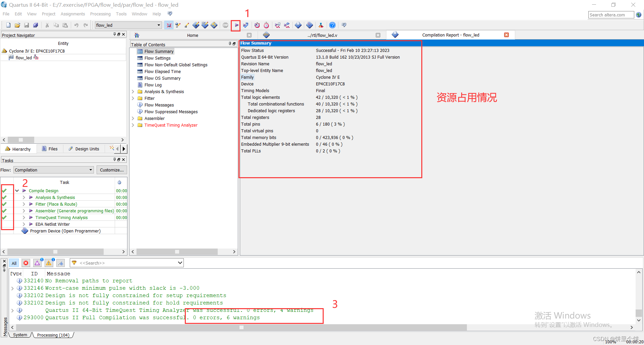644x345 pixels.
Task: Expand the Fitter folder in contents
Action: 133,98
